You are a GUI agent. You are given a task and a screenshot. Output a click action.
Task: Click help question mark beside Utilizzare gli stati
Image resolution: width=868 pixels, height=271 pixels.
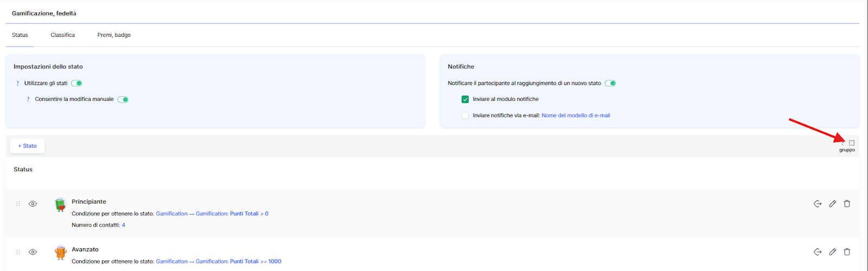(17, 83)
